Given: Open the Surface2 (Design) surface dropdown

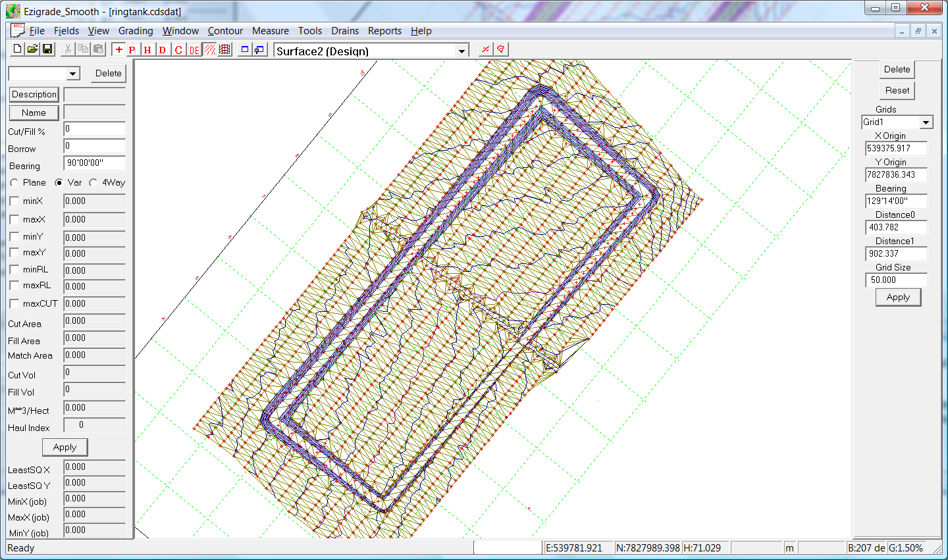Looking at the screenshot, I should pyautogui.click(x=461, y=51).
